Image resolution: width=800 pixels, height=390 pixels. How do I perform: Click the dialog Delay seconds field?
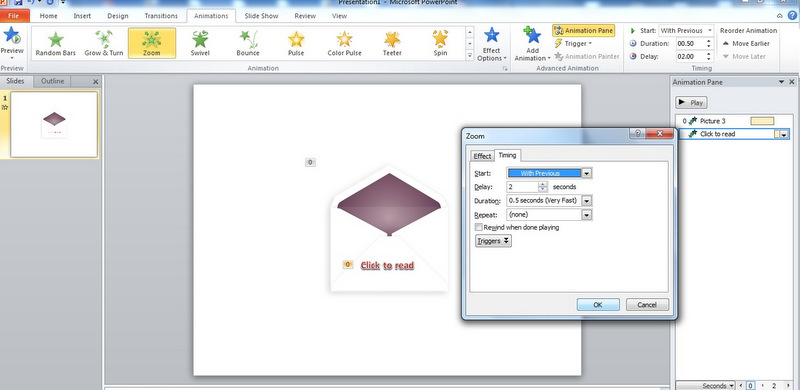point(522,187)
